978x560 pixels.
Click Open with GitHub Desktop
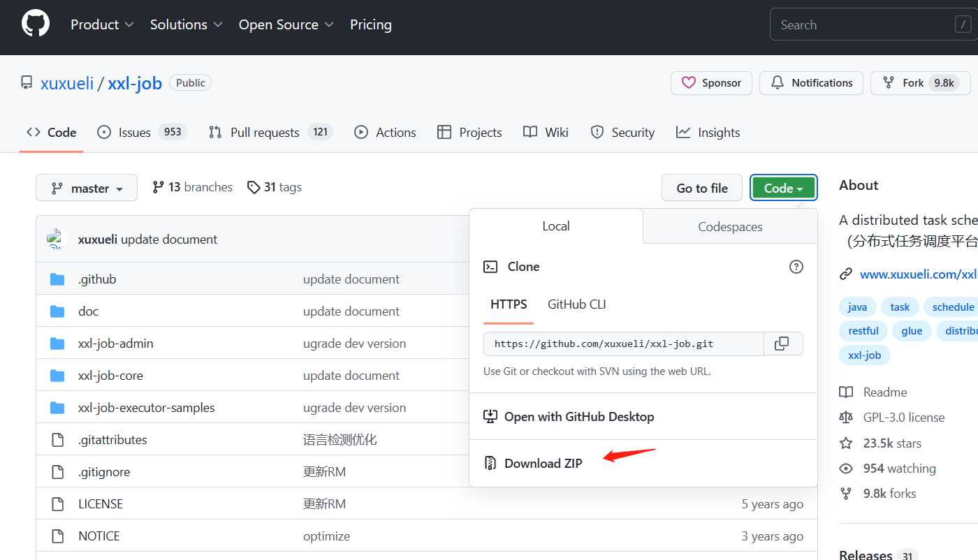[x=579, y=417]
